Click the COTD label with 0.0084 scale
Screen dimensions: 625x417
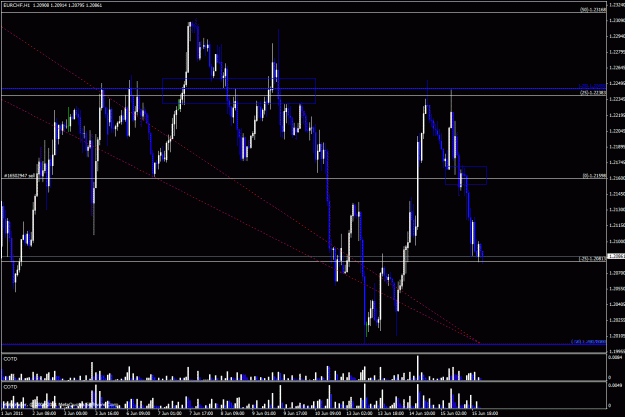10,359
